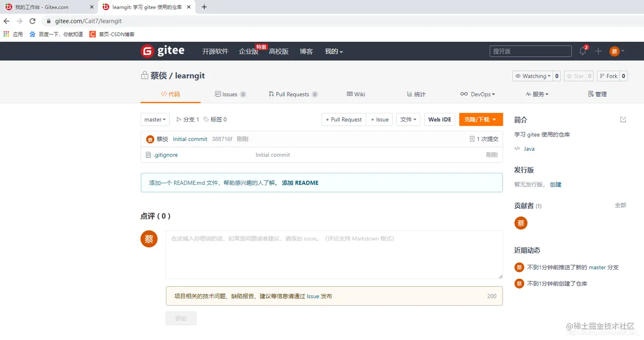The width and height of the screenshot is (644, 340).
Task: Click the 应用 apps grid bookmark
Action: 13,34
